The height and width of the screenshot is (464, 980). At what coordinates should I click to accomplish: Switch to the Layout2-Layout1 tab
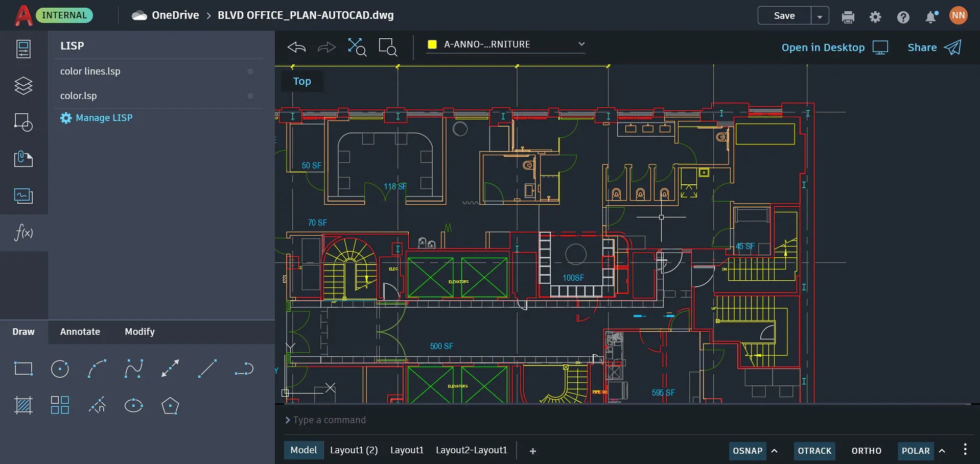click(x=471, y=450)
